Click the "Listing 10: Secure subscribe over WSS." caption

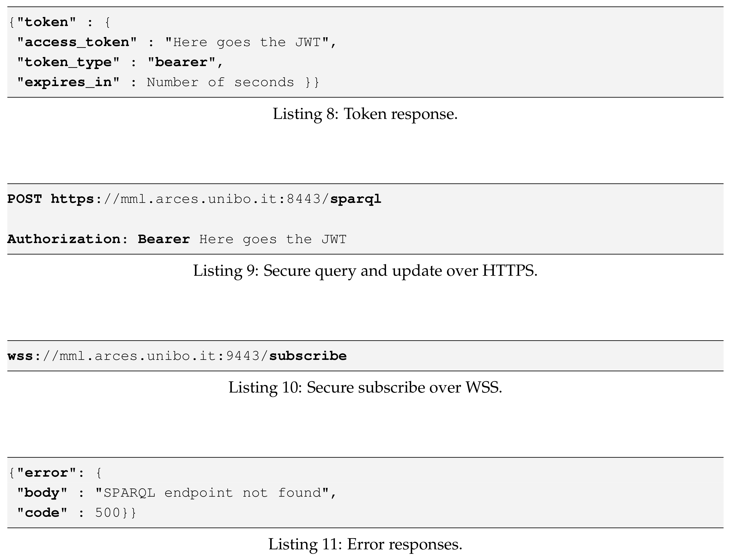(x=365, y=387)
